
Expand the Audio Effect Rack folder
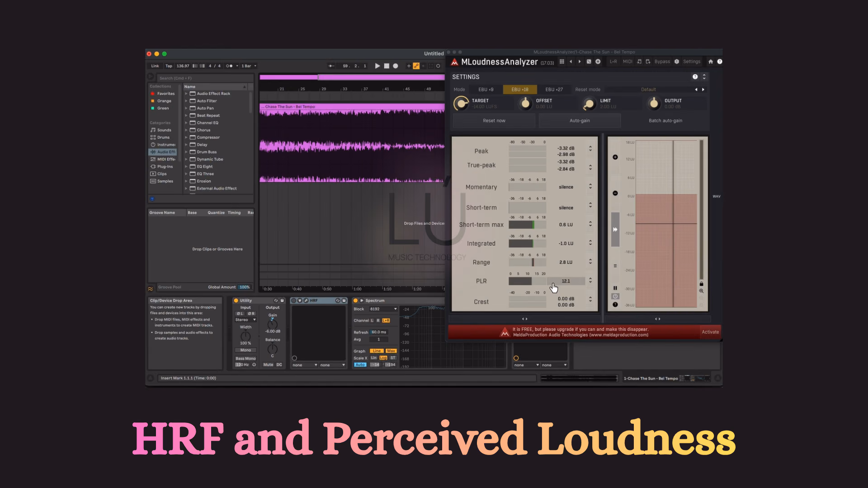186,94
